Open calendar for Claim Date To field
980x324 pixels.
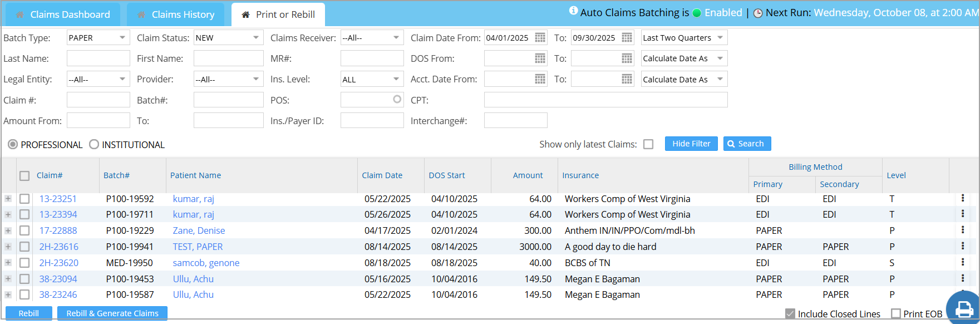click(627, 38)
